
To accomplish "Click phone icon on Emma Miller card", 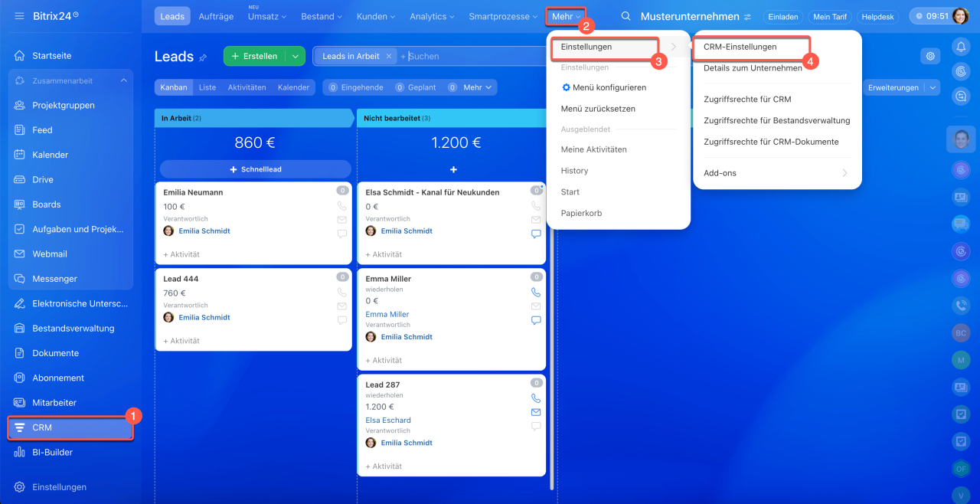I will pyautogui.click(x=536, y=293).
